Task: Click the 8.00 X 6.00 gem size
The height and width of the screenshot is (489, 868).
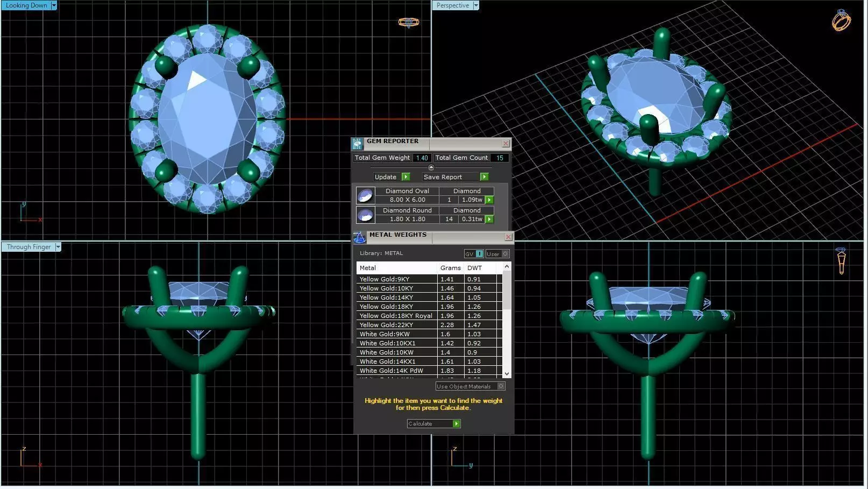Action: (x=407, y=200)
